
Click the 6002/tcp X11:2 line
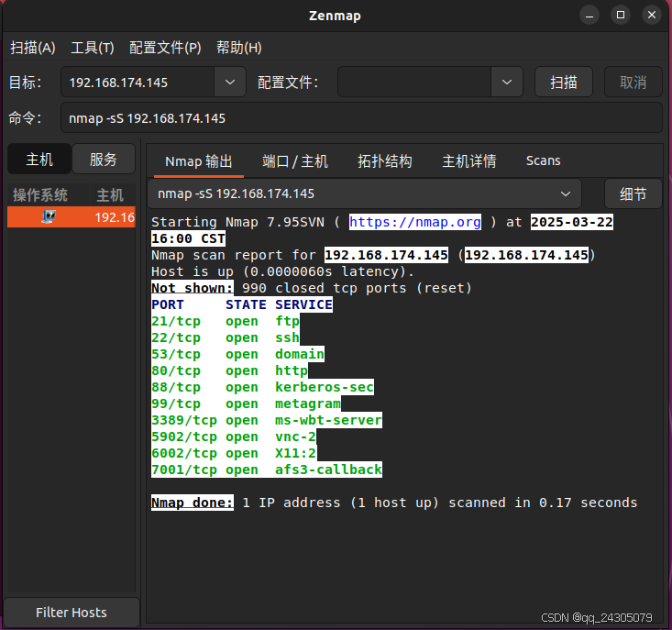[x=234, y=453]
